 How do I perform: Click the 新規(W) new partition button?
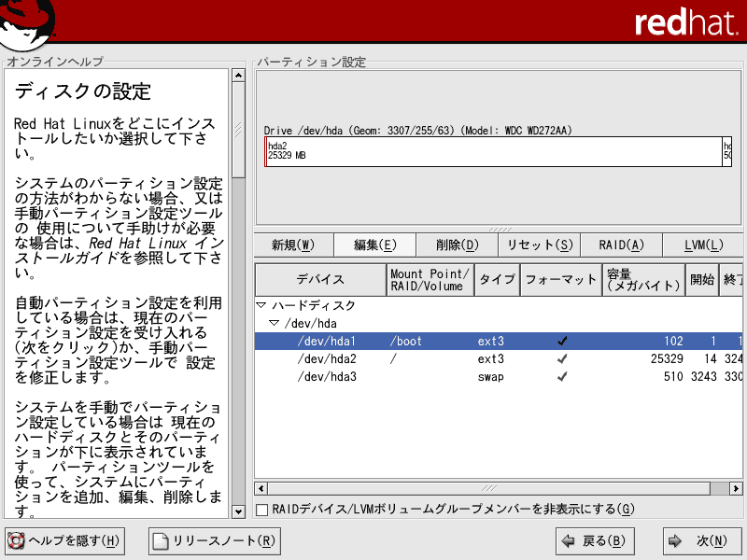coord(293,245)
